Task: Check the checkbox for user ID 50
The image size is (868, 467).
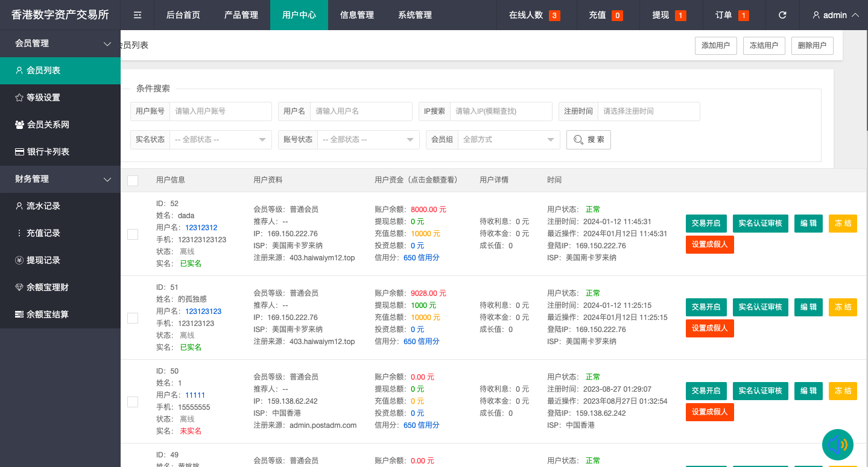Action: [133, 402]
